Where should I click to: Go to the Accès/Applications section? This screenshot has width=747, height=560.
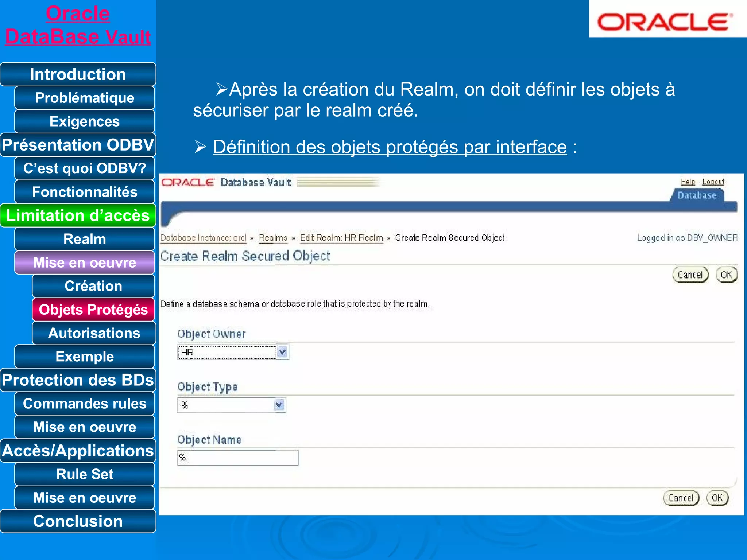tap(78, 451)
